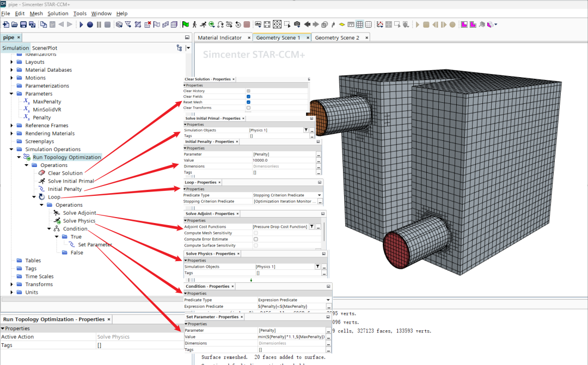The image size is (588, 365).
Task: Click ellipsis beside Expression Predicate field
Action: pos(329,307)
